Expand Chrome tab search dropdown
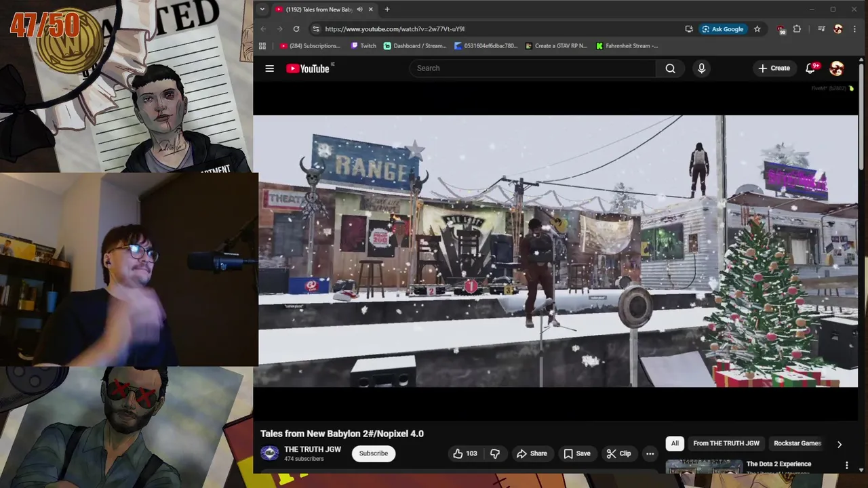The height and width of the screenshot is (488, 868). point(262,9)
